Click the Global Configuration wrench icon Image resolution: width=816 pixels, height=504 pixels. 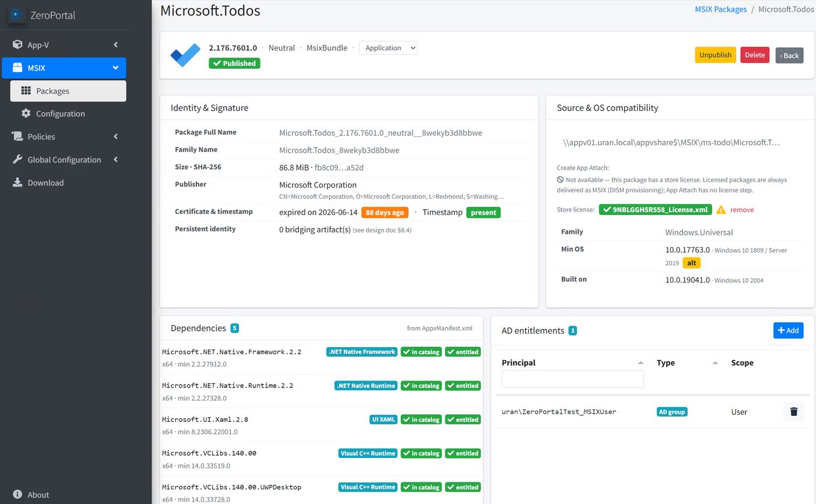point(17,160)
